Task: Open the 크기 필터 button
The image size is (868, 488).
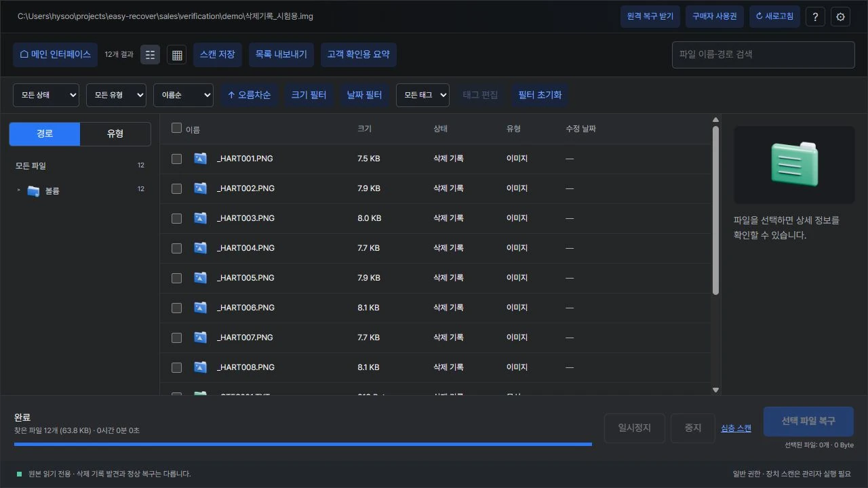Action: tap(309, 96)
